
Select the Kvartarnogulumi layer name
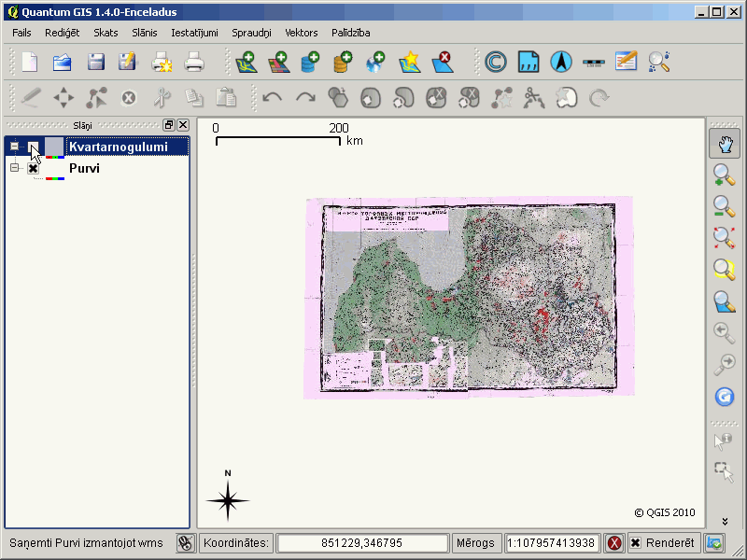click(x=119, y=147)
